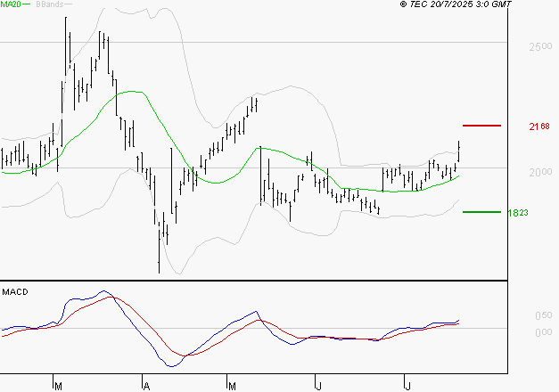The height and width of the screenshot is (392, 559).
Task: Click the green 1823 support line
Action: pos(481,212)
